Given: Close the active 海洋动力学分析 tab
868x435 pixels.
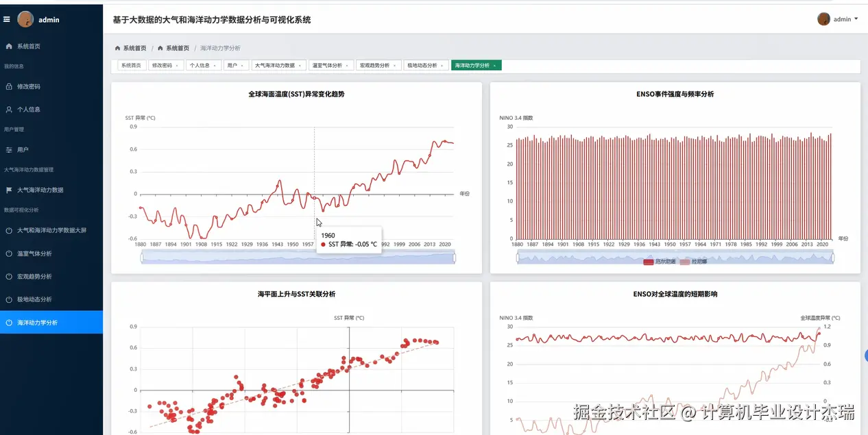Looking at the screenshot, I should 495,66.
